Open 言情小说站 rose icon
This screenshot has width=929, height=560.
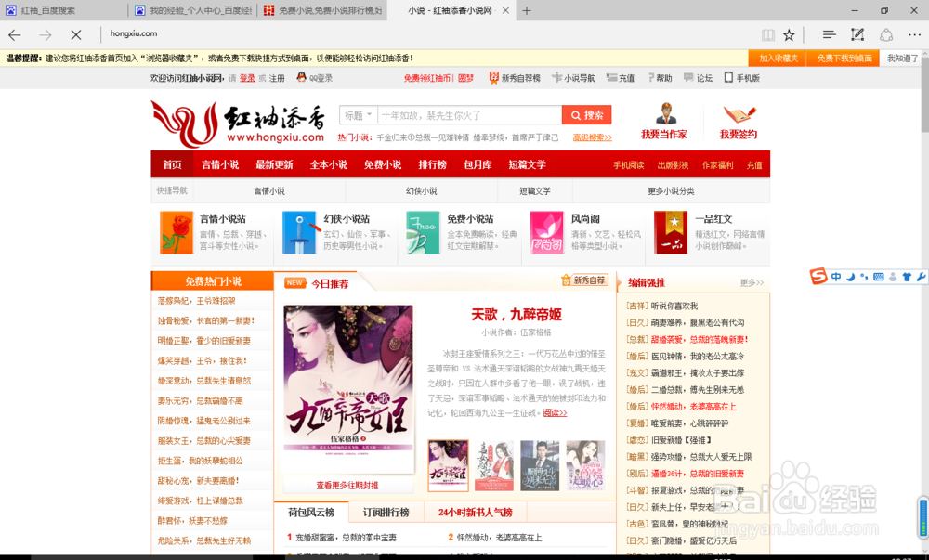pyautogui.click(x=177, y=233)
